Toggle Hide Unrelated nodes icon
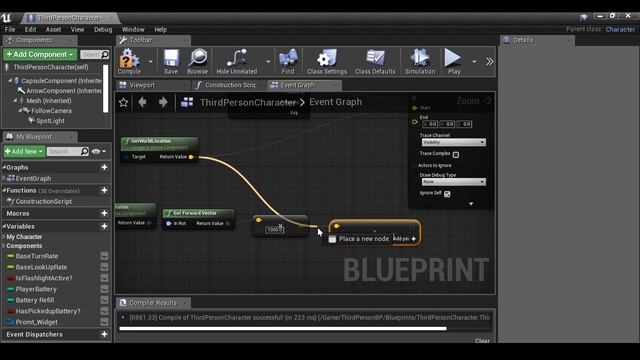 click(x=237, y=61)
